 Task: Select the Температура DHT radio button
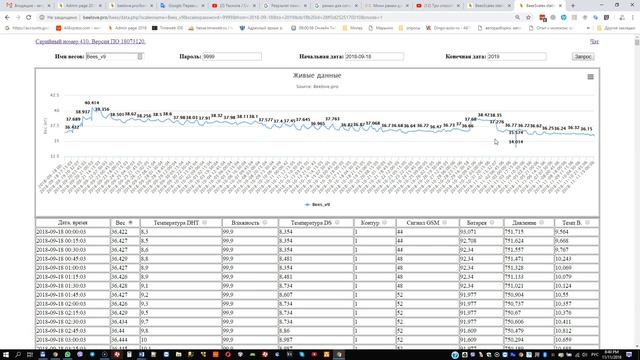(204, 222)
